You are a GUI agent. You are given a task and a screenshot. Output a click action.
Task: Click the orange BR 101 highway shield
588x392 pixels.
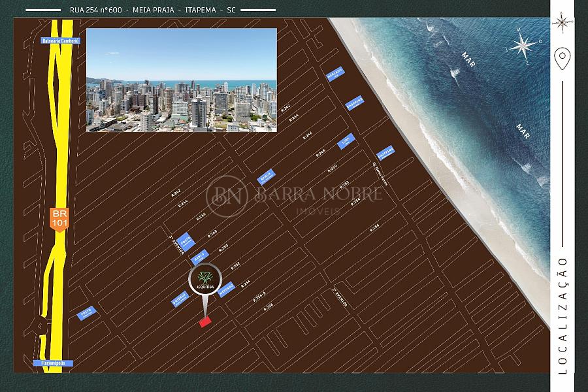point(59,218)
